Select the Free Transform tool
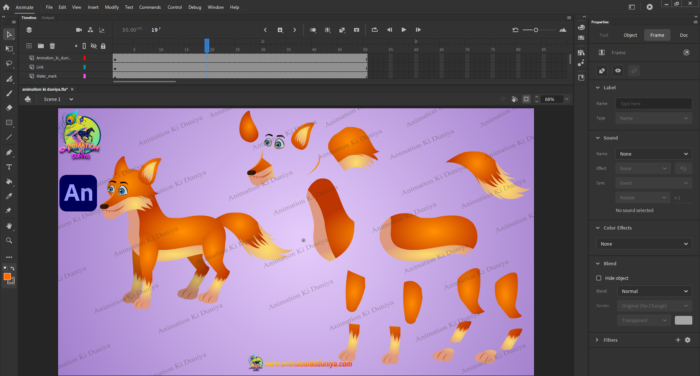 [9, 49]
